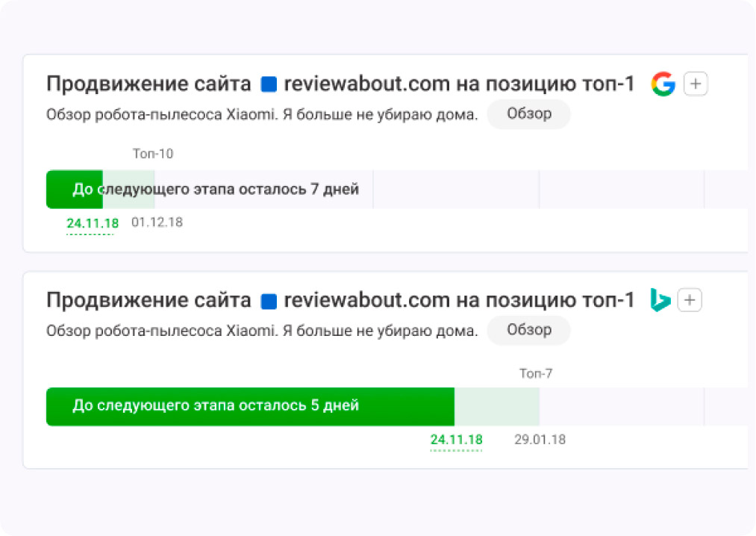
Task: Click article subtitle text in Google card
Action: [261, 115]
